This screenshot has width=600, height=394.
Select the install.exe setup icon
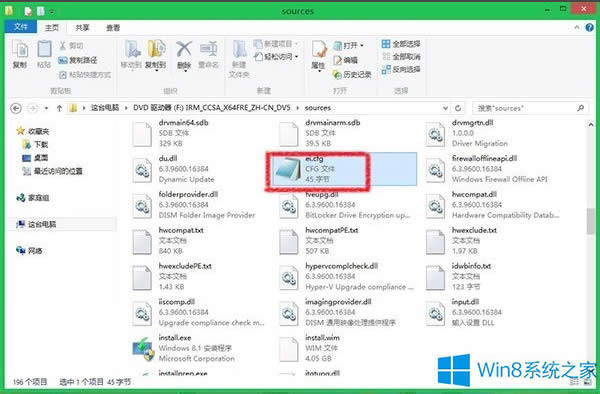coord(143,349)
